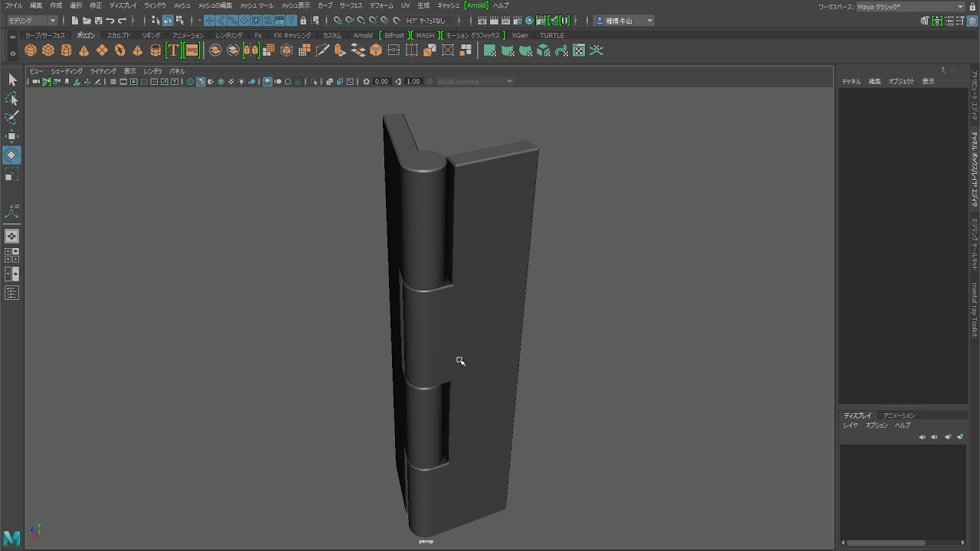Viewport: 980px width, 551px height.
Task: Switch to the XGen shelf tab
Action: tap(520, 35)
